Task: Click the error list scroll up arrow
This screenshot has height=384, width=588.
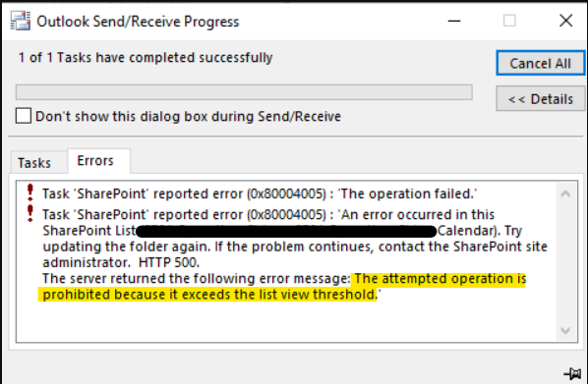Action: point(565,193)
